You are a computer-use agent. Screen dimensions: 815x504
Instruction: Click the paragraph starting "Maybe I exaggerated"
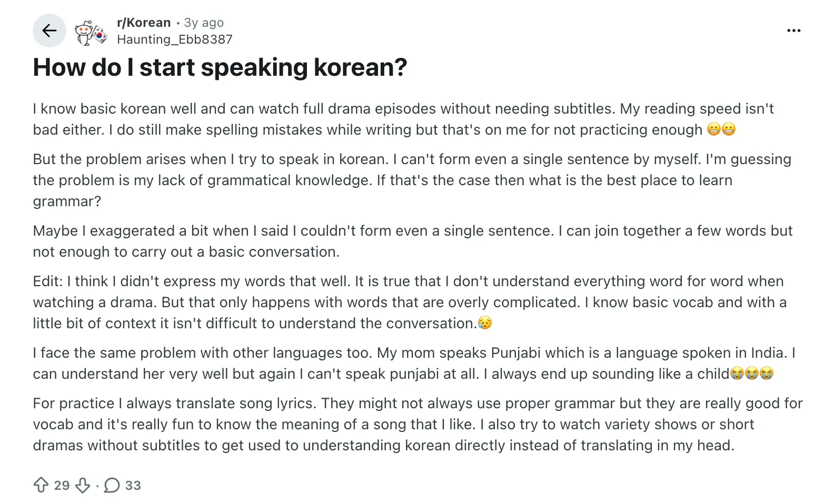[x=369, y=241]
